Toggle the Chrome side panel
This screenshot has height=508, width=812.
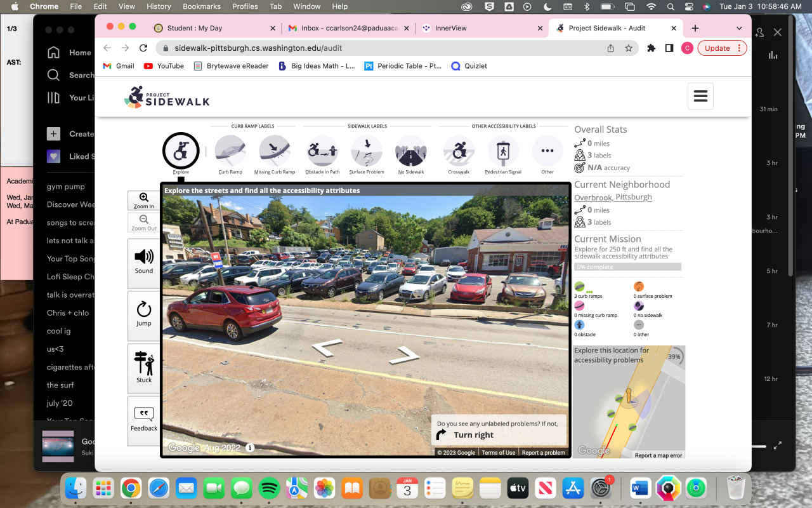tap(669, 48)
